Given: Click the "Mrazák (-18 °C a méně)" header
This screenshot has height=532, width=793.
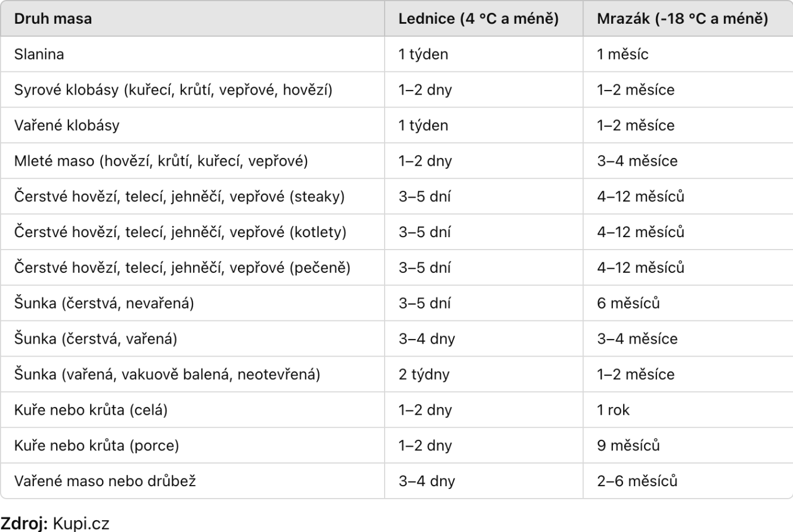Looking at the screenshot, I should pyautogui.click(x=682, y=19).
